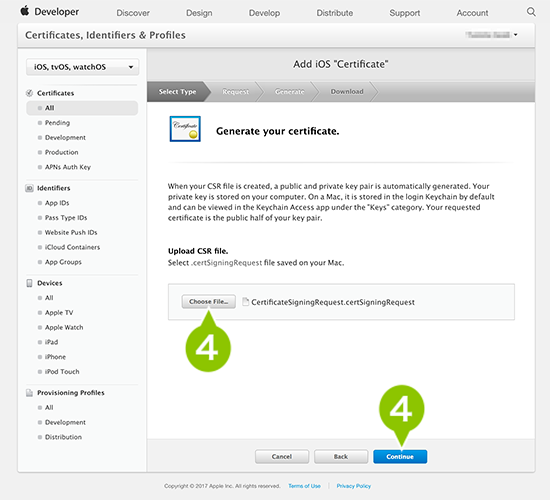Click the Upload CSR file heading
This screenshot has width=550, height=500.
pos(198,251)
